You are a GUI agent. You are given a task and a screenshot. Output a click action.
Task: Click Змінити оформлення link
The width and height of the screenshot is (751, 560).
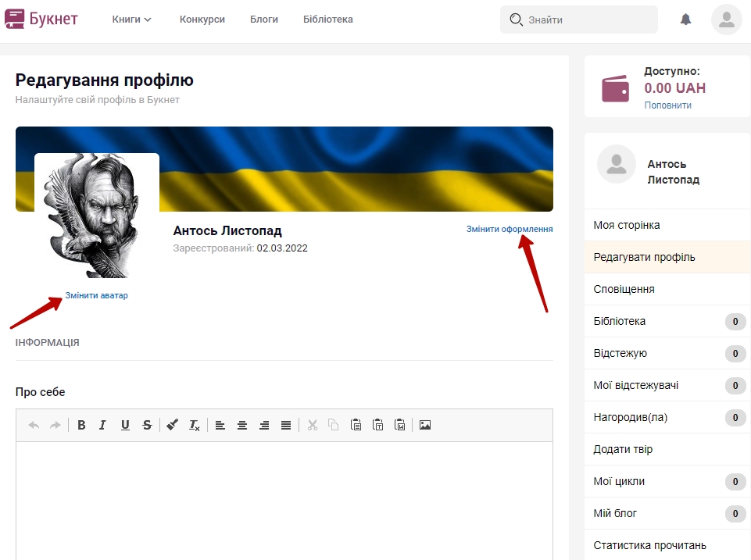pyautogui.click(x=510, y=229)
